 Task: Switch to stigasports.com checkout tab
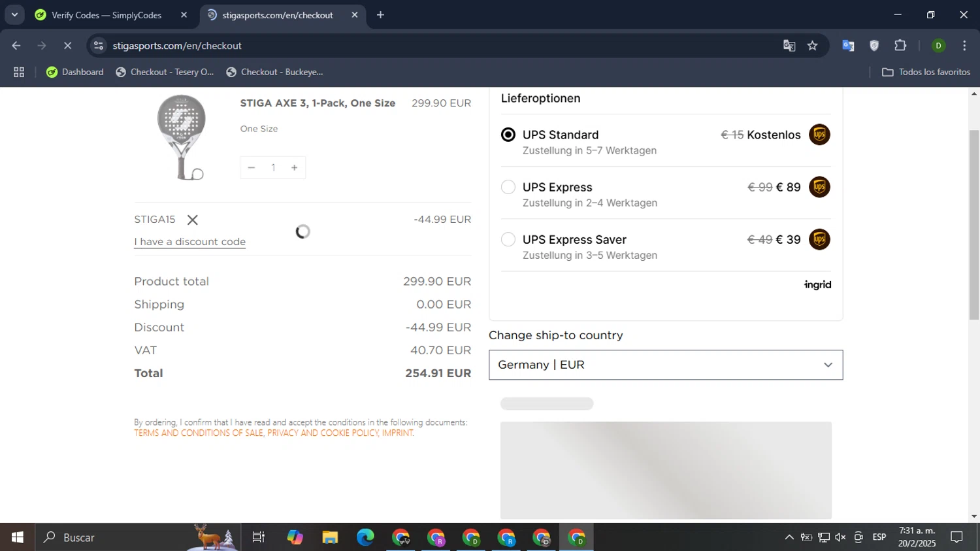(277, 15)
